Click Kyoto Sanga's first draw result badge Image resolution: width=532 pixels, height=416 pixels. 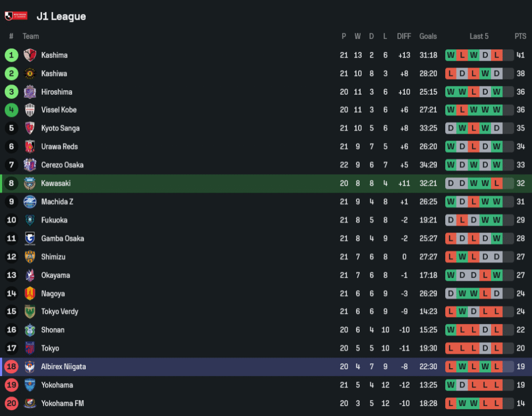tap(451, 128)
